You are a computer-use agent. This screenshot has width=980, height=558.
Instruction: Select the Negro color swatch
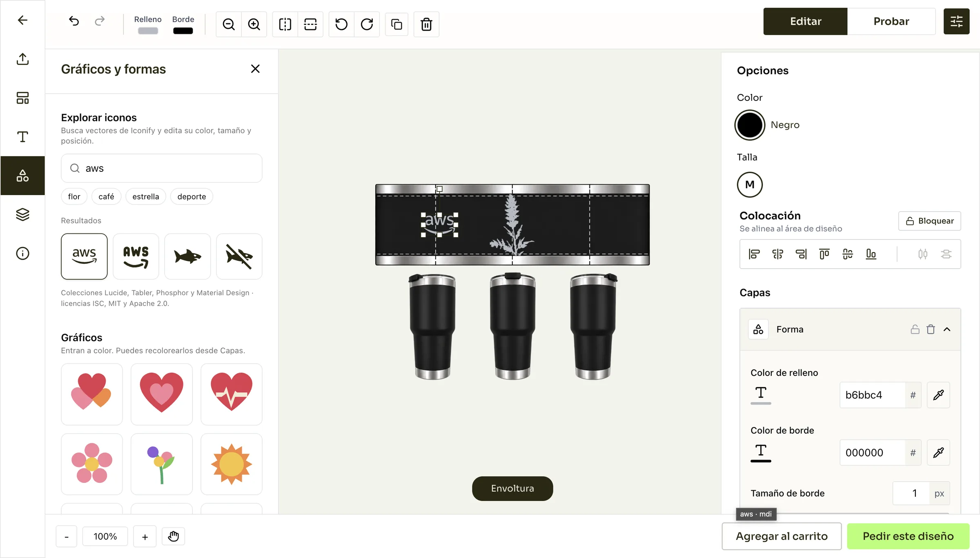pos(750,125)
